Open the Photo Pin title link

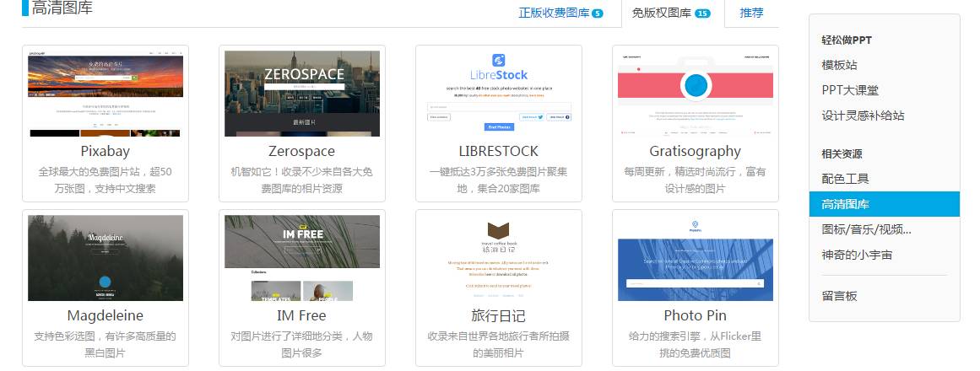pyautogui.click(x=695, y=315)
